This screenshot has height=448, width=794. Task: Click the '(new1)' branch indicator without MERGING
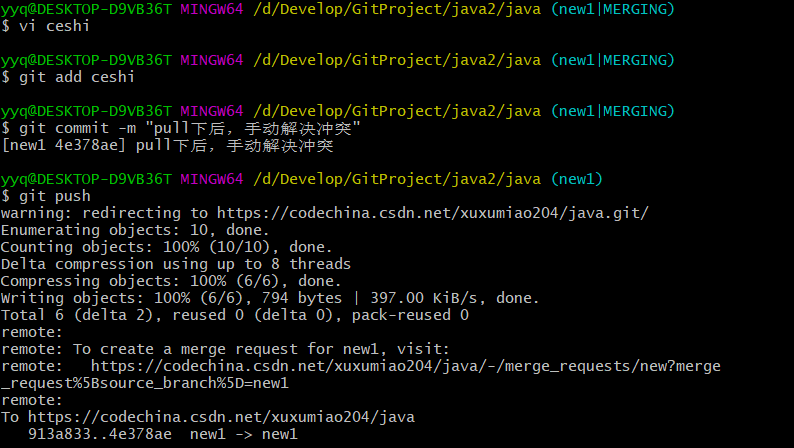click(x=577, y=179)
